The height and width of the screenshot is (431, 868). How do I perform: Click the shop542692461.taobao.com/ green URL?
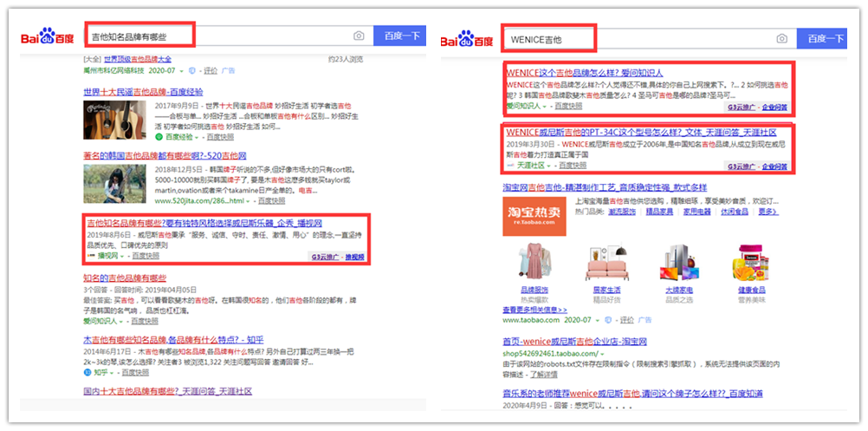click(x=550, y=354)
